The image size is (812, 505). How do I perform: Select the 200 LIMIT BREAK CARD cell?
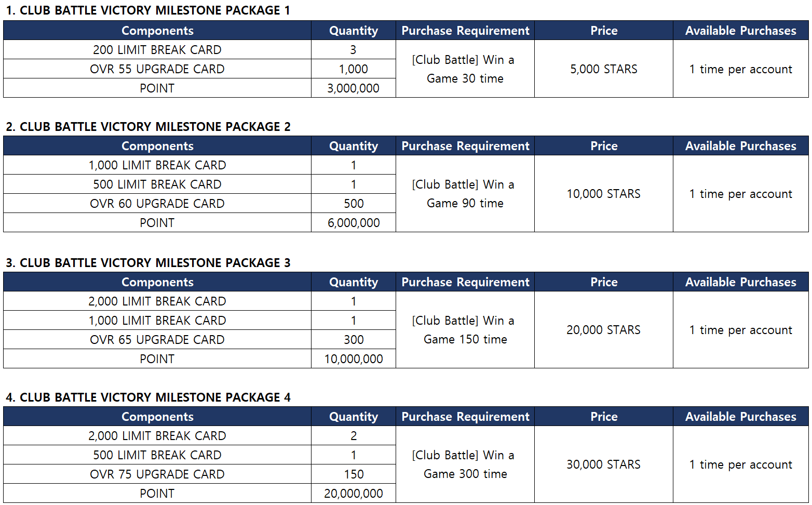[157, 50]
